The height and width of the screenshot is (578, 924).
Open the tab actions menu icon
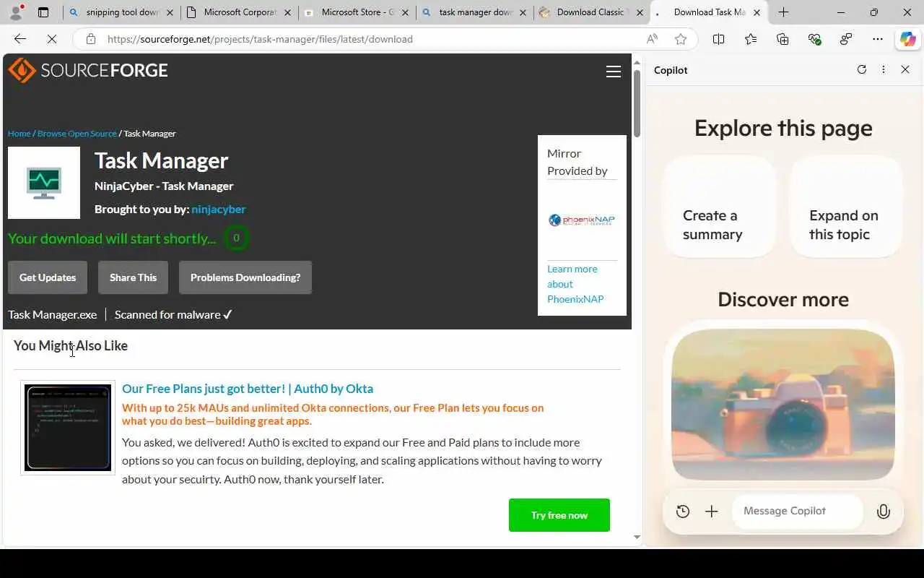(43, 12)
